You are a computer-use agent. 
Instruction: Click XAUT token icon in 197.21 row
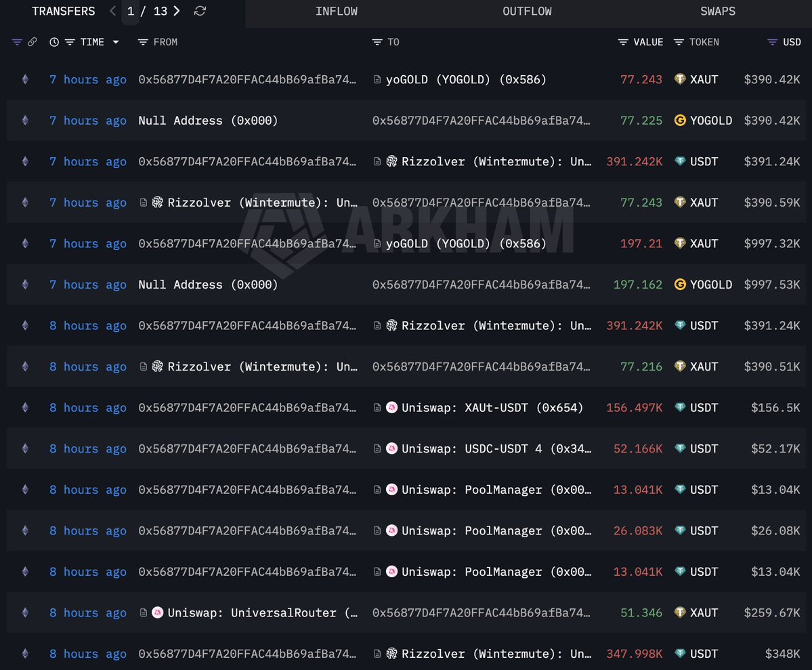pos(680,243)
